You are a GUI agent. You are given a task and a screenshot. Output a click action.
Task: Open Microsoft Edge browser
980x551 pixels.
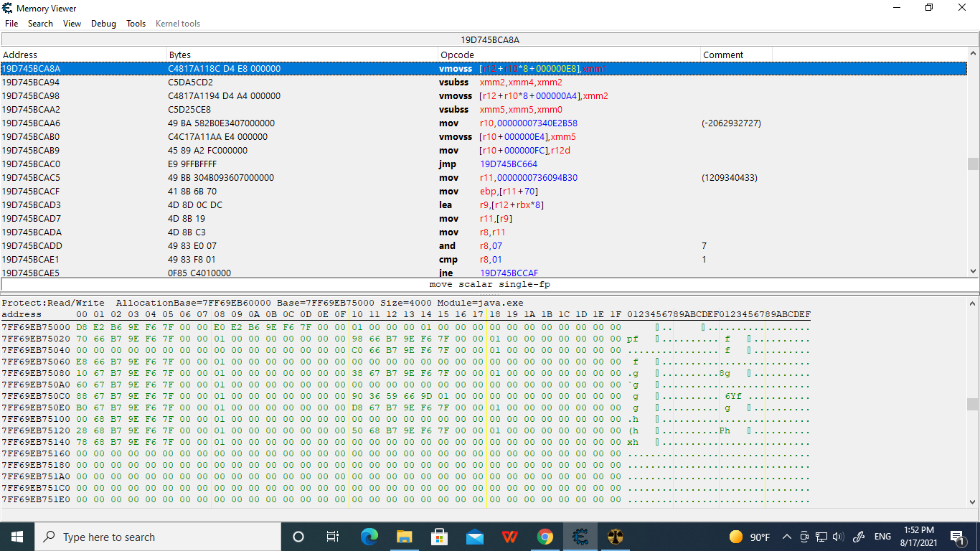(x=369, y=536)
